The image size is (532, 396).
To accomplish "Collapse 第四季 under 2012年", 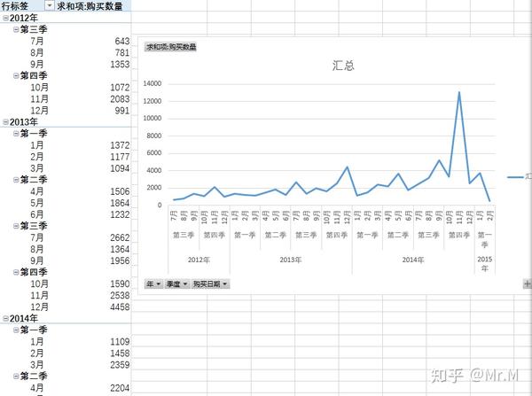I will (x=16, y=75).
